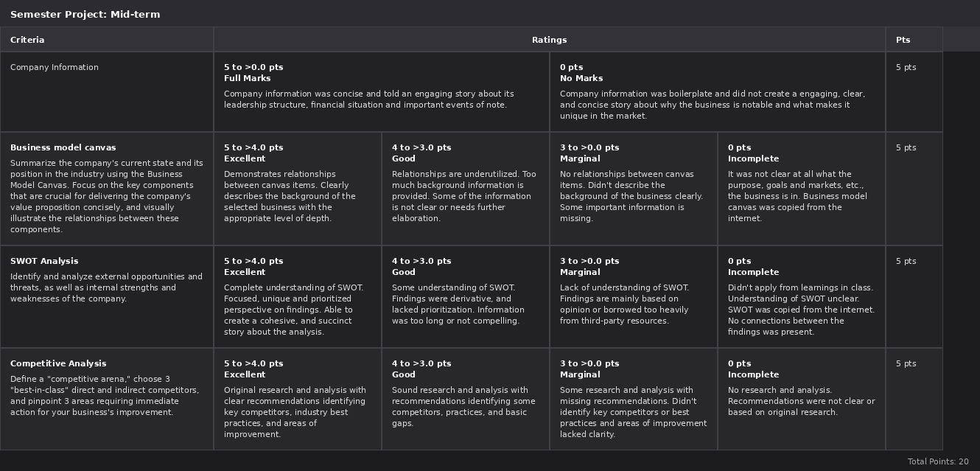Click the Pts column header

pos(914,40)
